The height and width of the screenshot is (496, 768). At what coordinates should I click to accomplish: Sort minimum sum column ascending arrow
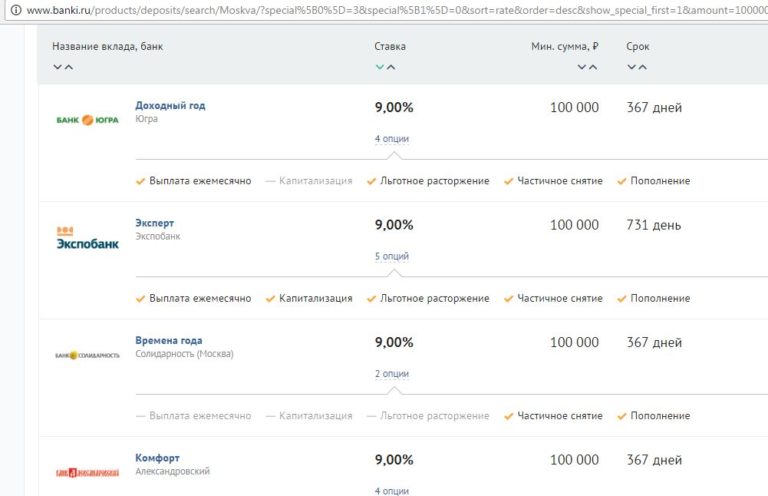(x=593, y=68)
